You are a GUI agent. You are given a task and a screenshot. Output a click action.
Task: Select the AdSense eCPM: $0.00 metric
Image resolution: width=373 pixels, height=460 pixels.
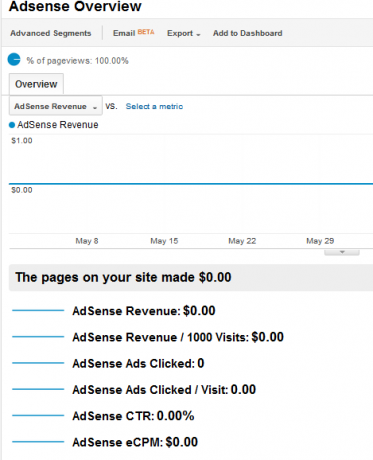[x=135, y=442]
